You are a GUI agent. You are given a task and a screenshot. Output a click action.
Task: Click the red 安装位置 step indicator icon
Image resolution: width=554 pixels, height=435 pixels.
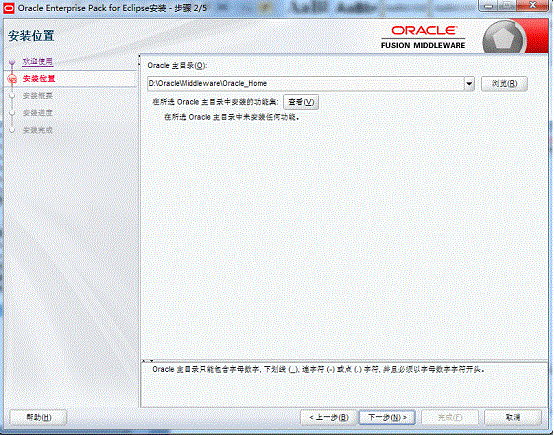point(12,79)
